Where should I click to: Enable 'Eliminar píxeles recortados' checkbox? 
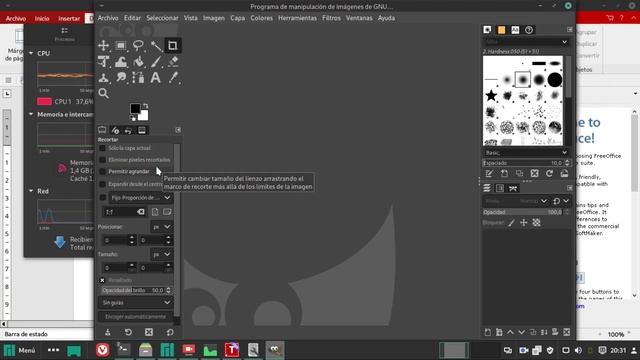(x=102, y=160)
